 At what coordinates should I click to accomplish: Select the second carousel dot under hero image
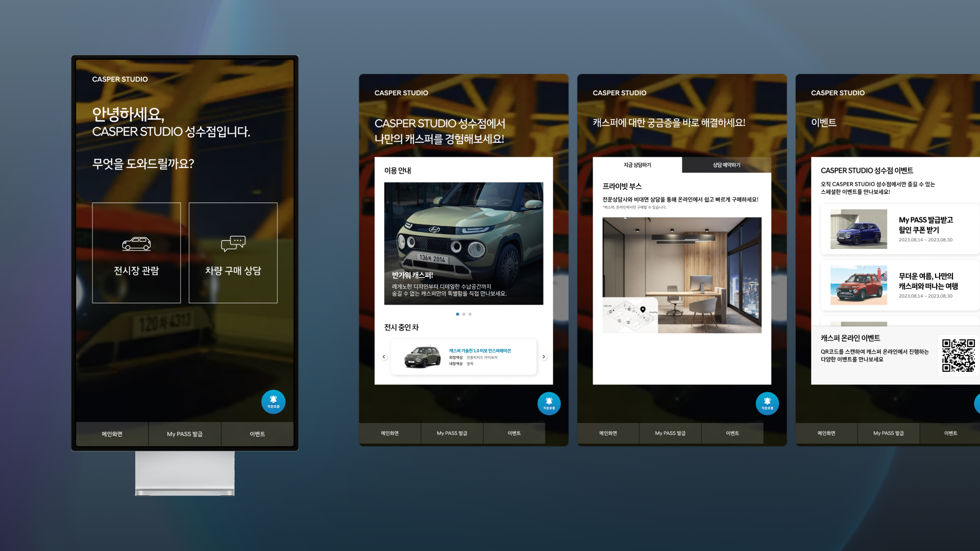463,314
